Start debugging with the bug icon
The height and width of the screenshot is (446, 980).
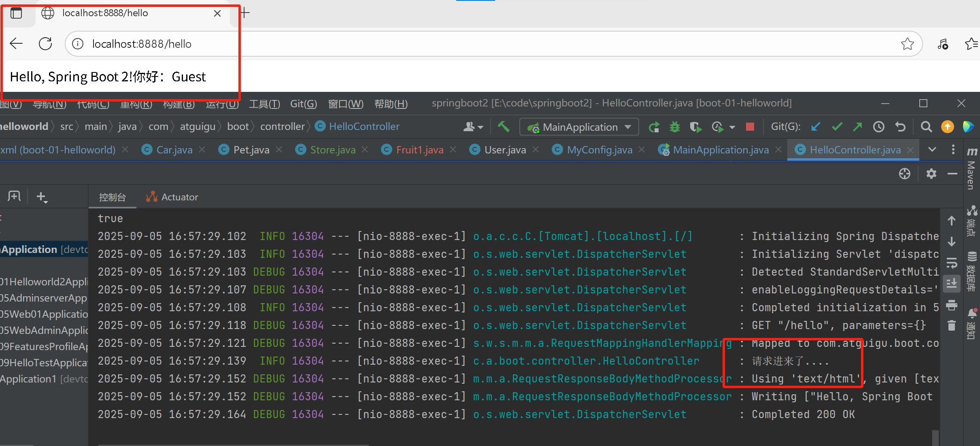click(675, 127)
